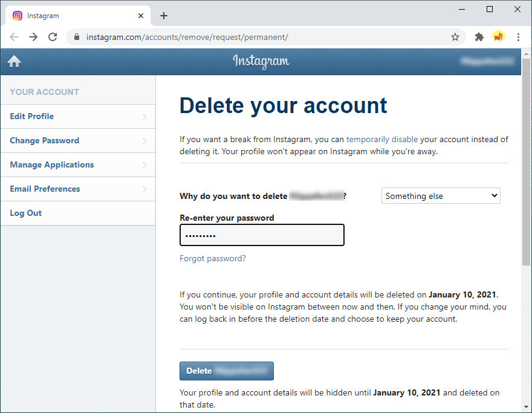Select the Instagram browser tab
This screenshot has height=413, width=532.
[x=78, y=16]
